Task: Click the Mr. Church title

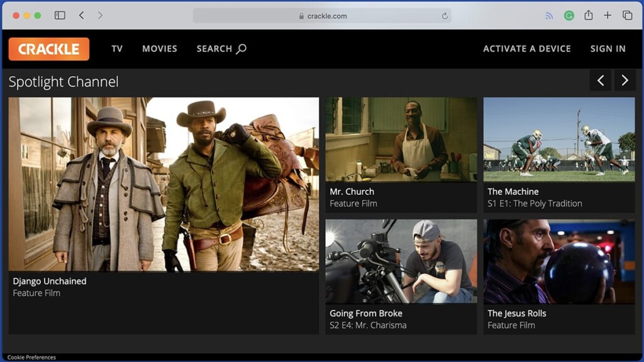Action: pyautogui.click(x=352, y=192)
